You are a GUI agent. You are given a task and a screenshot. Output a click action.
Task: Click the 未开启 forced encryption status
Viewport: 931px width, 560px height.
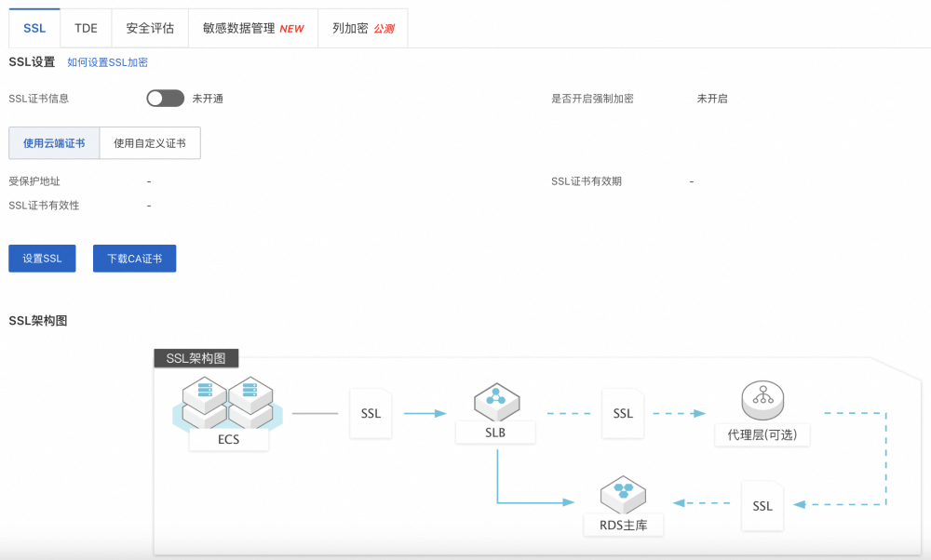click(x=712, y=99)
